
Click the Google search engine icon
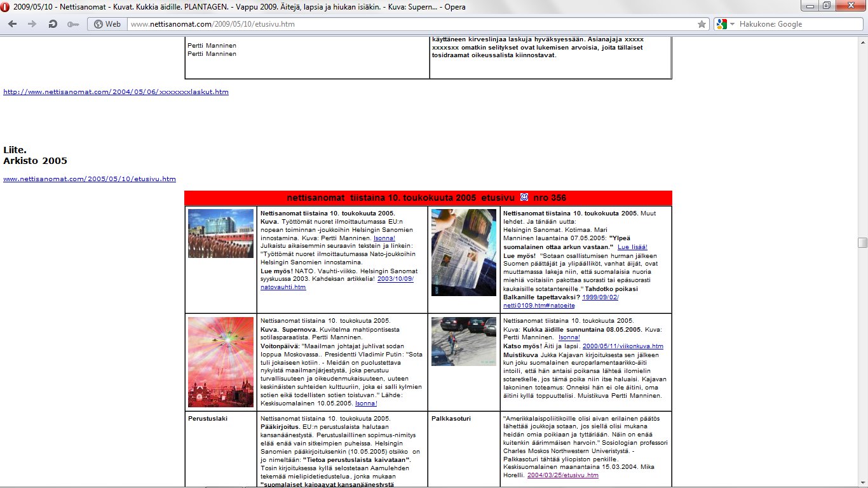(721, 24)
